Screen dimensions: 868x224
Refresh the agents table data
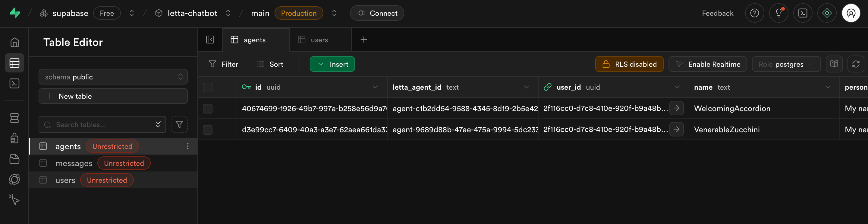[856, 64]
